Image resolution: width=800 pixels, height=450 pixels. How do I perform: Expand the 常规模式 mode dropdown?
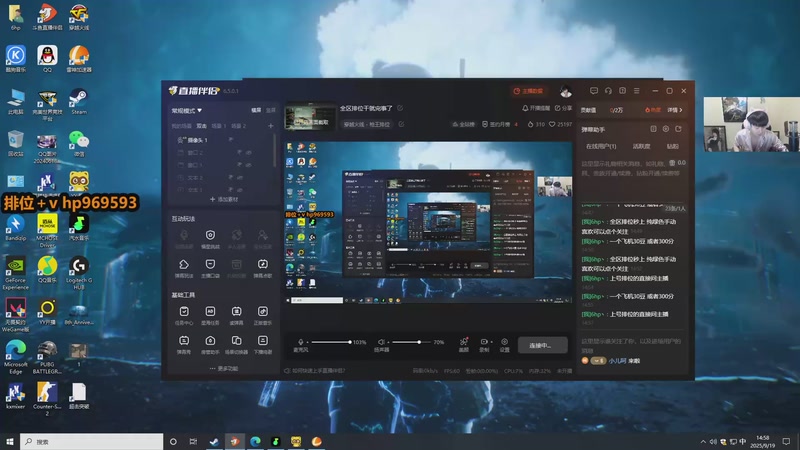[x=186, y=110]
